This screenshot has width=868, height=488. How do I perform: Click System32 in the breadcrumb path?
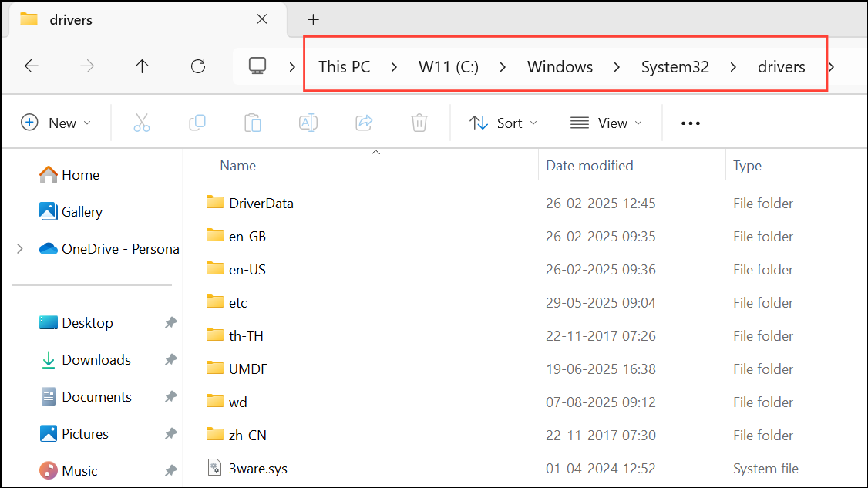pos(675,66)
